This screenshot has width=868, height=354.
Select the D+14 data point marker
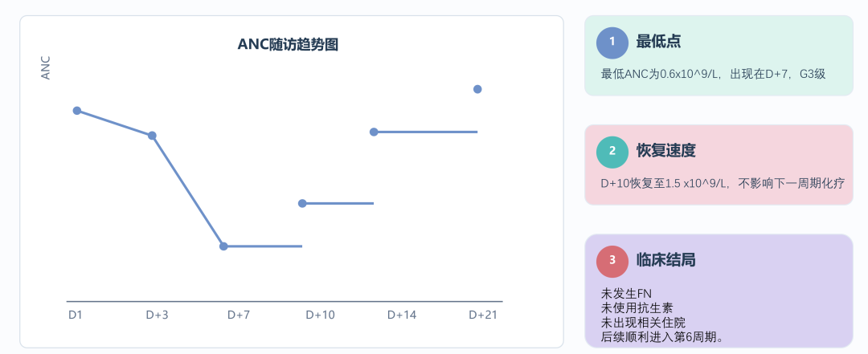tap(374, 132)
